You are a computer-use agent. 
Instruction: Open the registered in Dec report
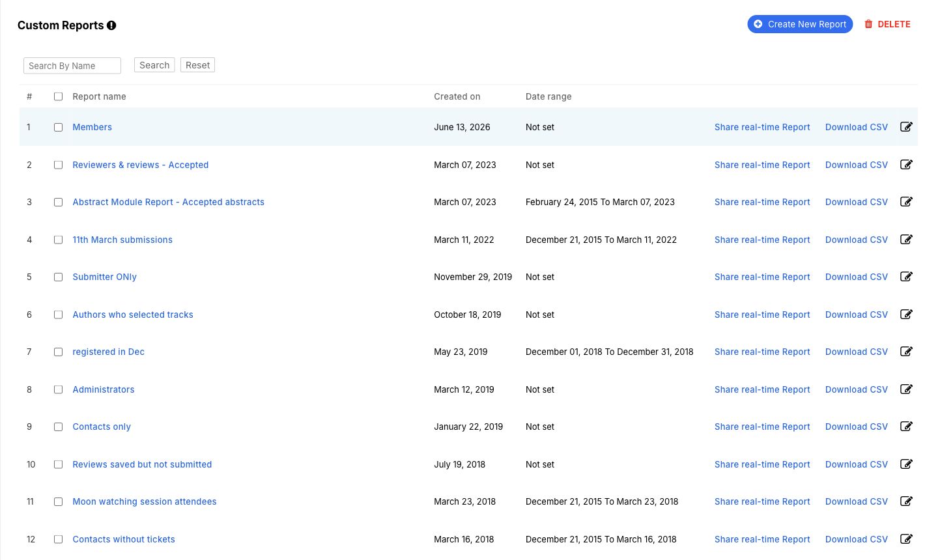click(109, 352)
